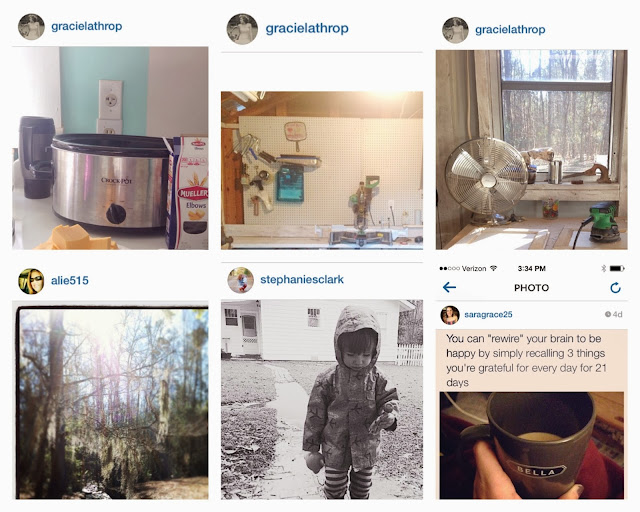Viewport: 640px width, 512px height.
Task: Open stephaniesclark username link
Action: coord(302,280)
